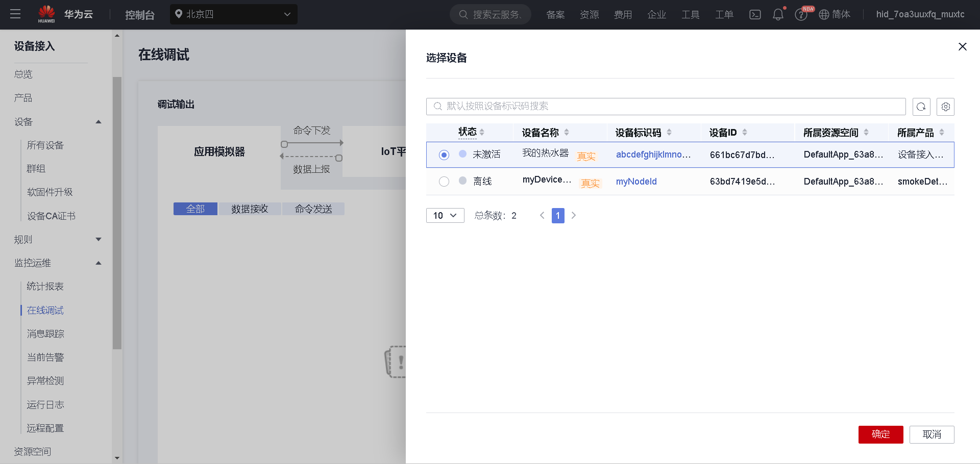Switch language via the 简体 globe

click(835, 14)
